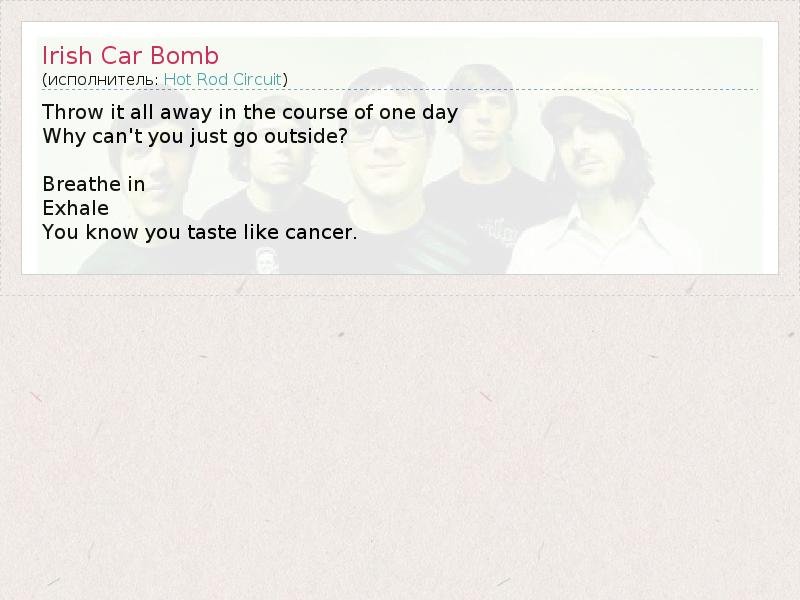Click the "исполнитель:" label text

(x=103, y=80)
